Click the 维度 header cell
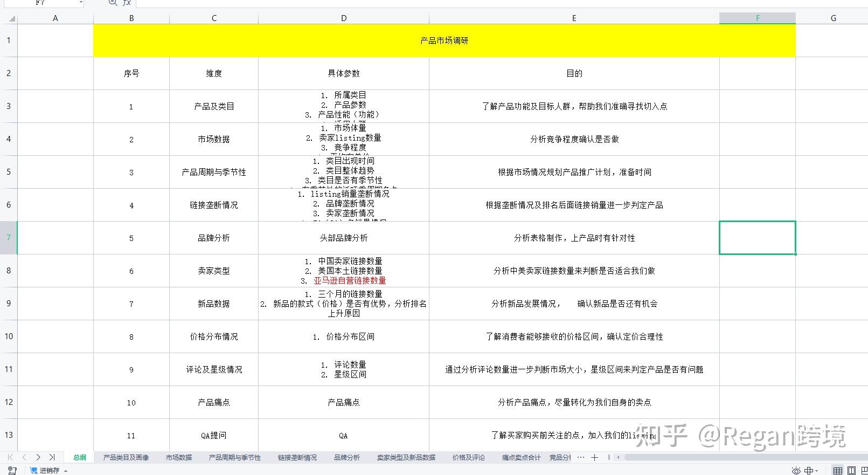Screen dimensions: 868x475 (214, 73)
